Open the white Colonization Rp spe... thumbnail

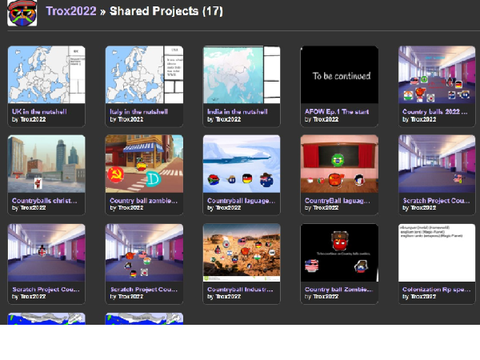pyautogui.click(x=437, y=253)
